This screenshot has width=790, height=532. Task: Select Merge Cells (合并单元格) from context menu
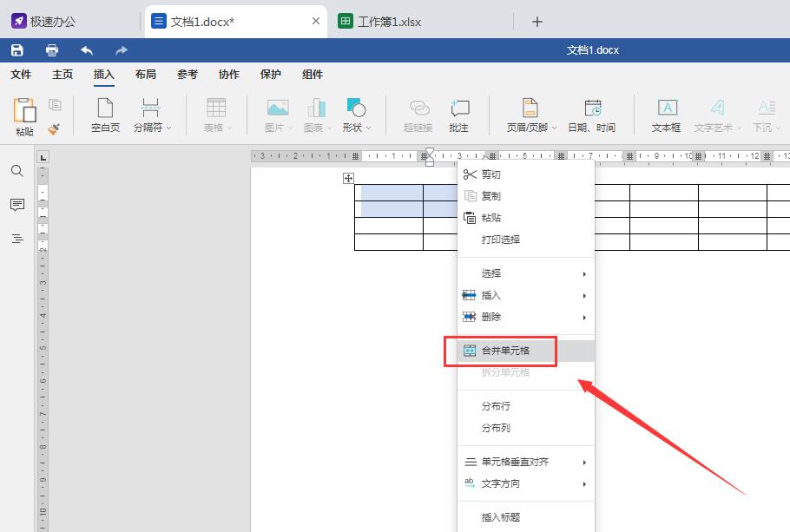[x=506, y=351]
